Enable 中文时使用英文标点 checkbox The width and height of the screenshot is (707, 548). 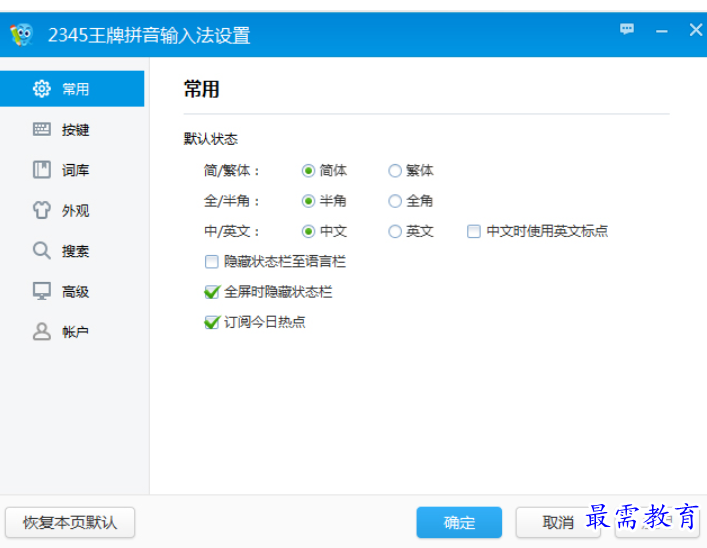tap(473, 231)
